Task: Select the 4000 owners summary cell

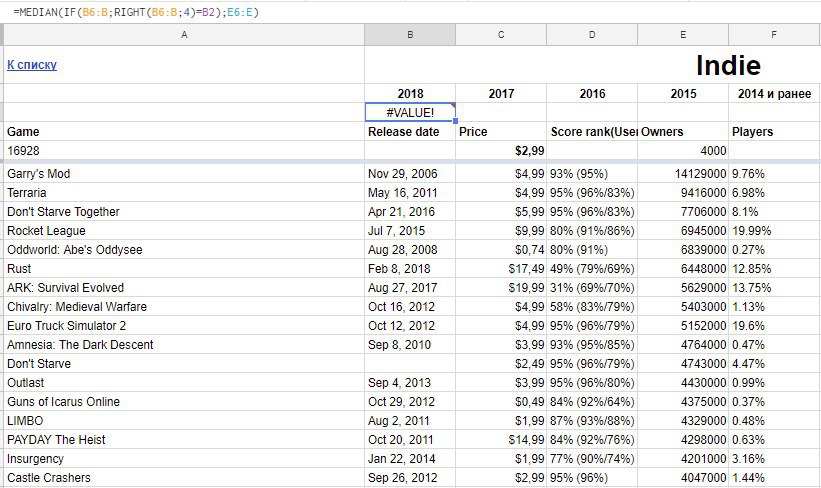Action: coord(683,150)
